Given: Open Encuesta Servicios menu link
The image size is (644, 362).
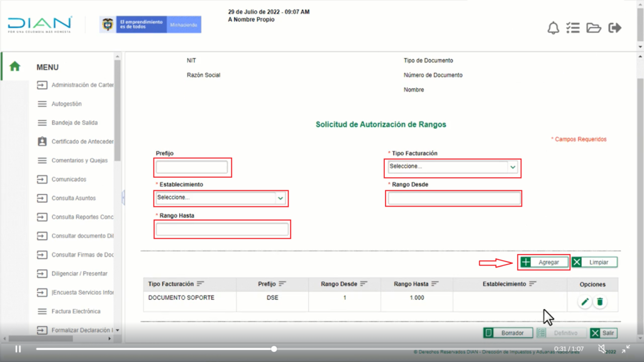Looking at the screenshot, I should 82,293.
